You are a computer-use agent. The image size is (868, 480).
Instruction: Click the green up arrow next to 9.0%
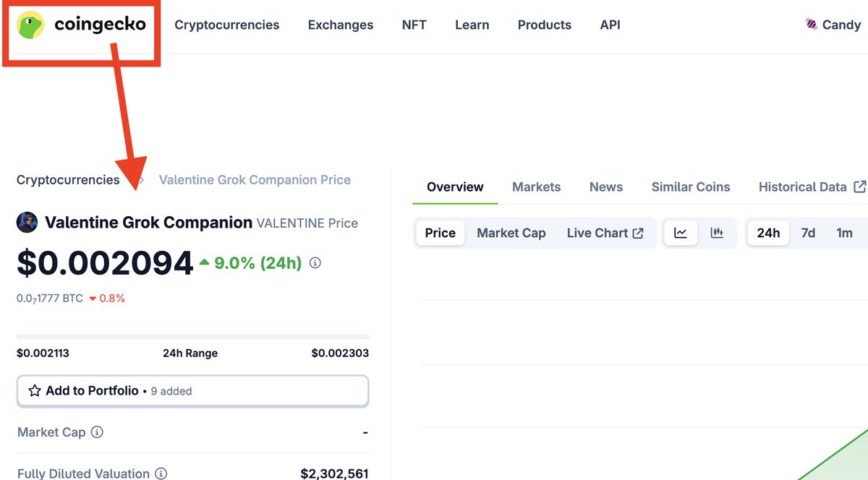point(205,262)
